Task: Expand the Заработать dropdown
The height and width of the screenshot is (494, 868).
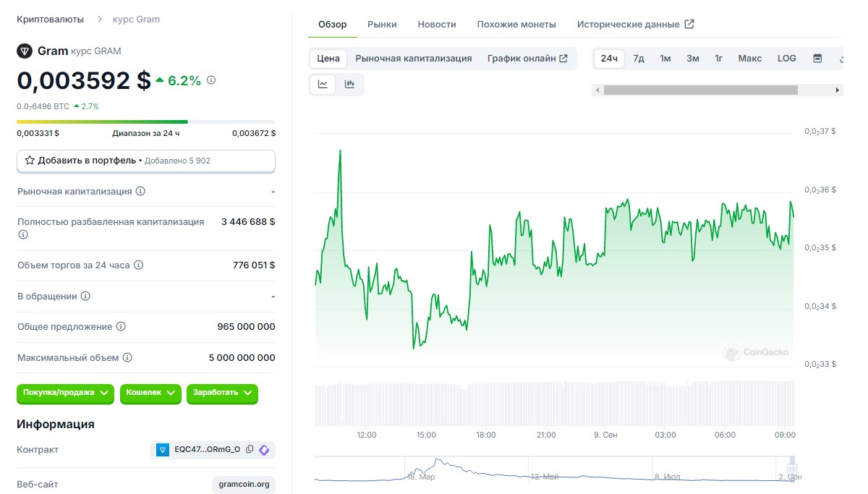Action: 222,393
